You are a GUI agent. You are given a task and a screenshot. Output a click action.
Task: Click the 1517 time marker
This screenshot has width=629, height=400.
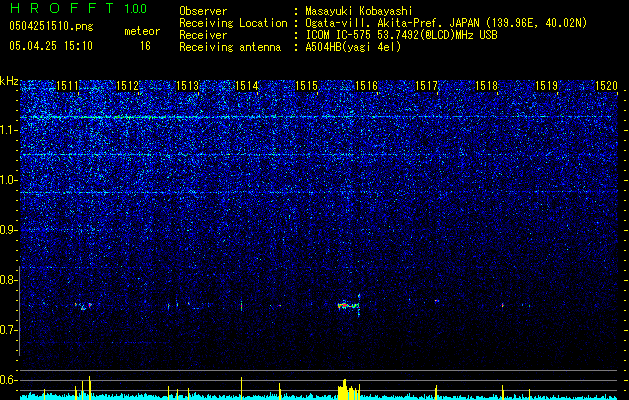pyautogui.click(x=426, y=85)
